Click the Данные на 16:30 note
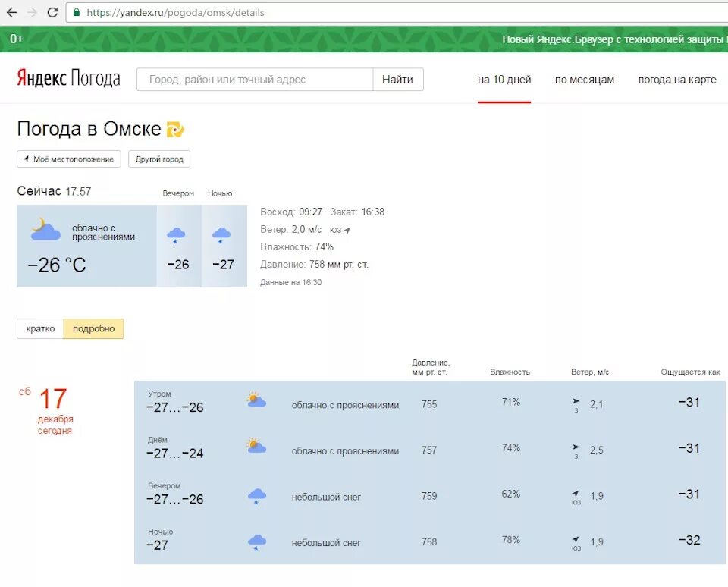Viewport: 728px width, 587px height. click(290, 282)
